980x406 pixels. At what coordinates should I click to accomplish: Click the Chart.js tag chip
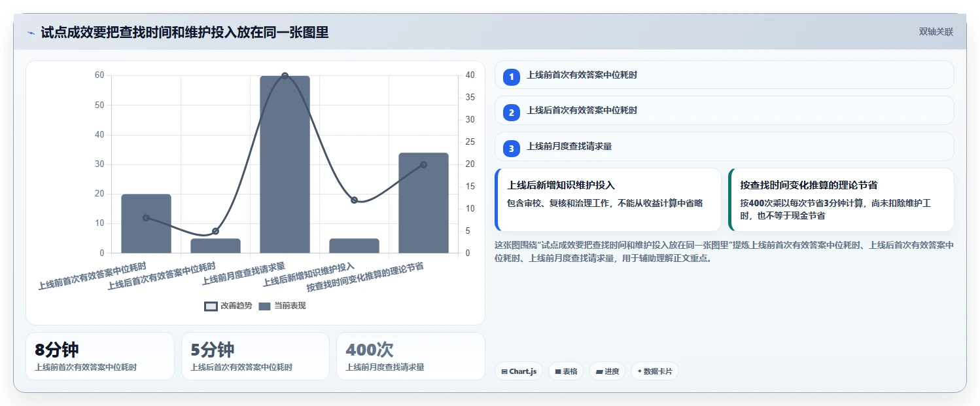click(519, 371)
